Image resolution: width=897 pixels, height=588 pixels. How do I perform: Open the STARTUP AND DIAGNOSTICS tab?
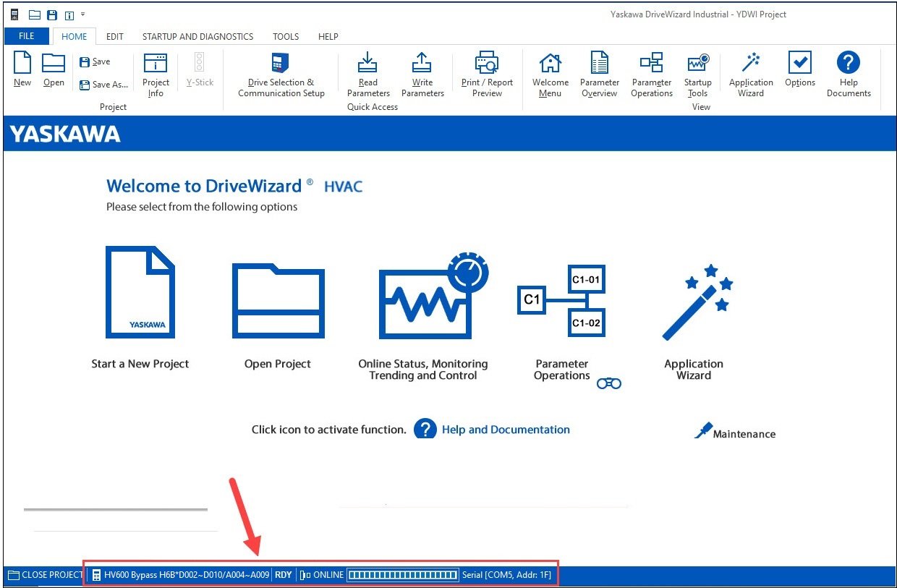point(197,36)
